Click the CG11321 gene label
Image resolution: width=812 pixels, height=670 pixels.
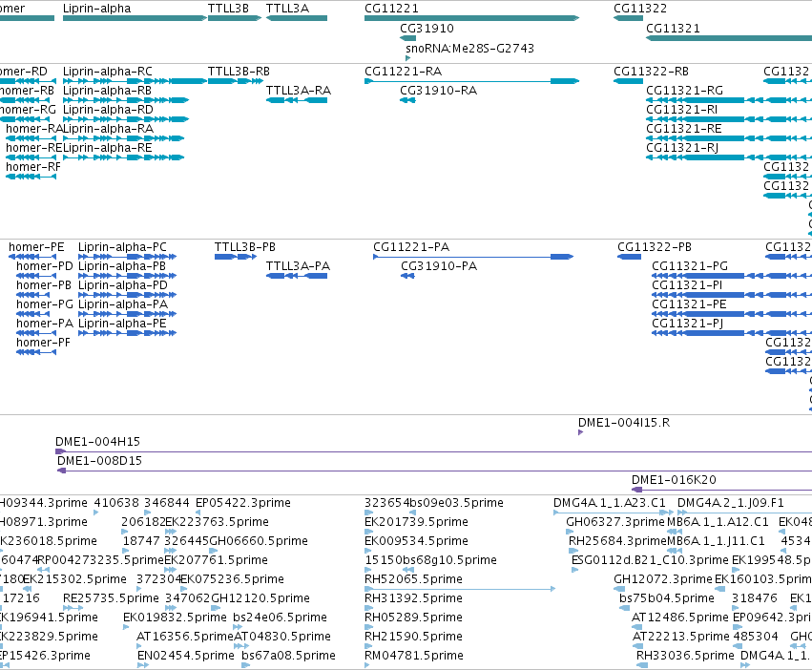673,28
